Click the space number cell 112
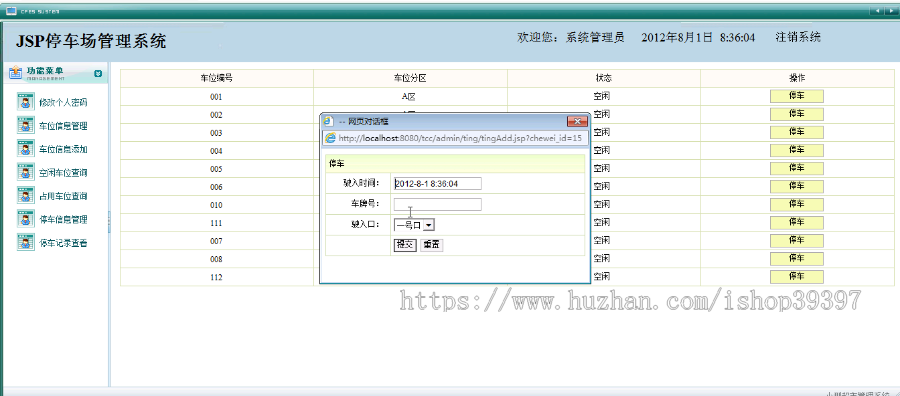 click(x=216, y=277)
